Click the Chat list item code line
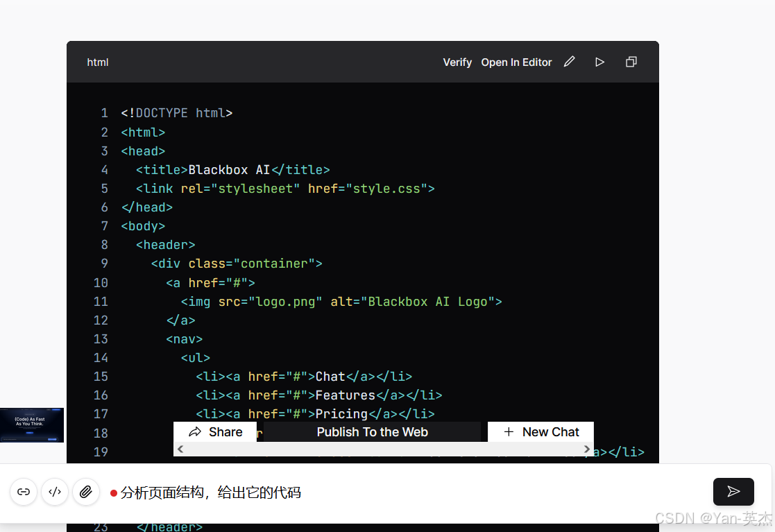The height and width of the screenshot is (532, 775). coord(304,377)
